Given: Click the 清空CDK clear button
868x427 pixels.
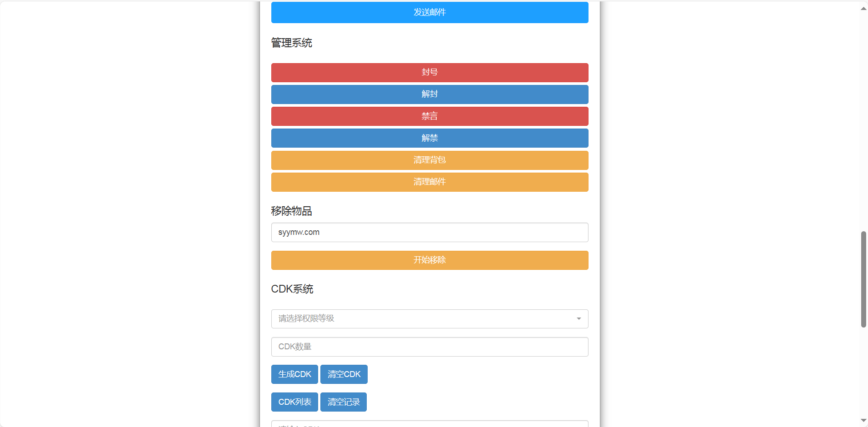Looking at the screenshot, I should pos(344,374).
